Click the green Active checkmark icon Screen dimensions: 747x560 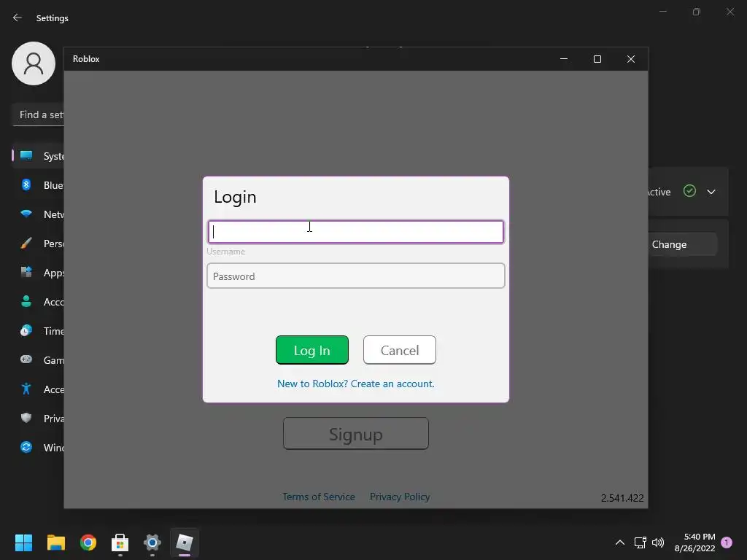click(x=689, y=191)
